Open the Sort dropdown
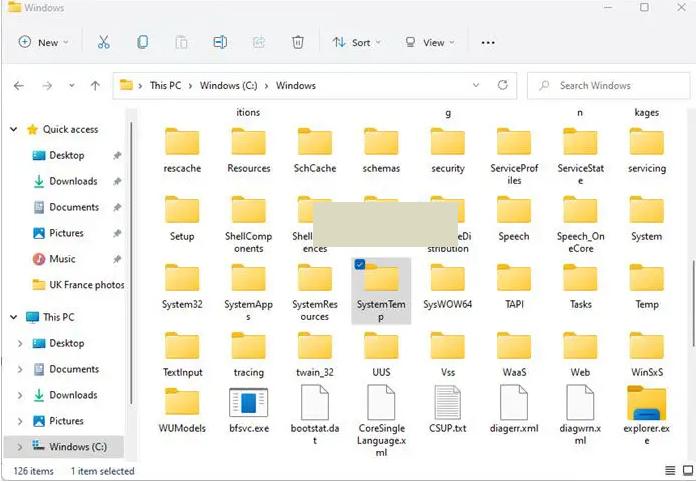 (356, 43)
